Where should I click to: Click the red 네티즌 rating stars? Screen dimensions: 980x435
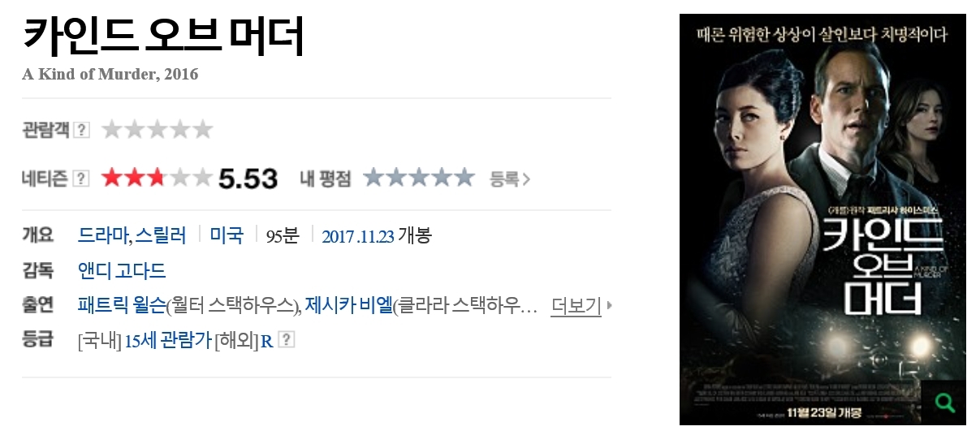coord(157,177)
